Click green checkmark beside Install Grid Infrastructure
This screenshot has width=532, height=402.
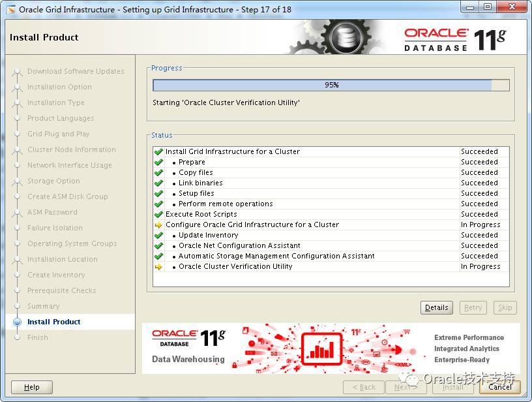click(158, 152)
